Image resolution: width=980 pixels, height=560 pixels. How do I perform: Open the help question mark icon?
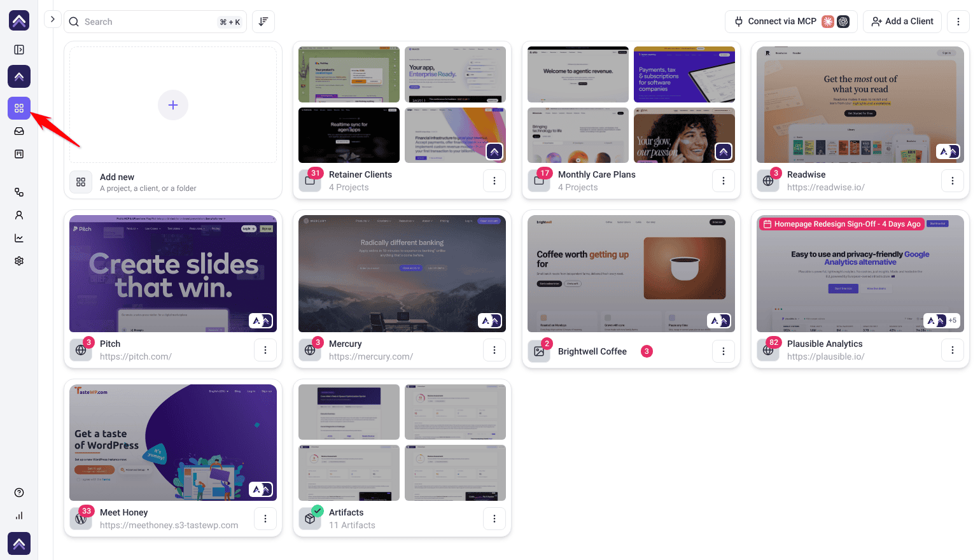(19, 493)
